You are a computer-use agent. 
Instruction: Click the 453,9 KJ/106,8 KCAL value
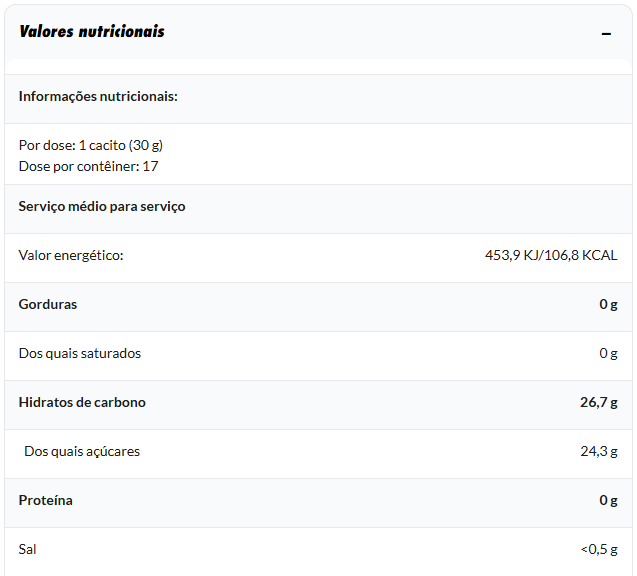coord(551,255)
